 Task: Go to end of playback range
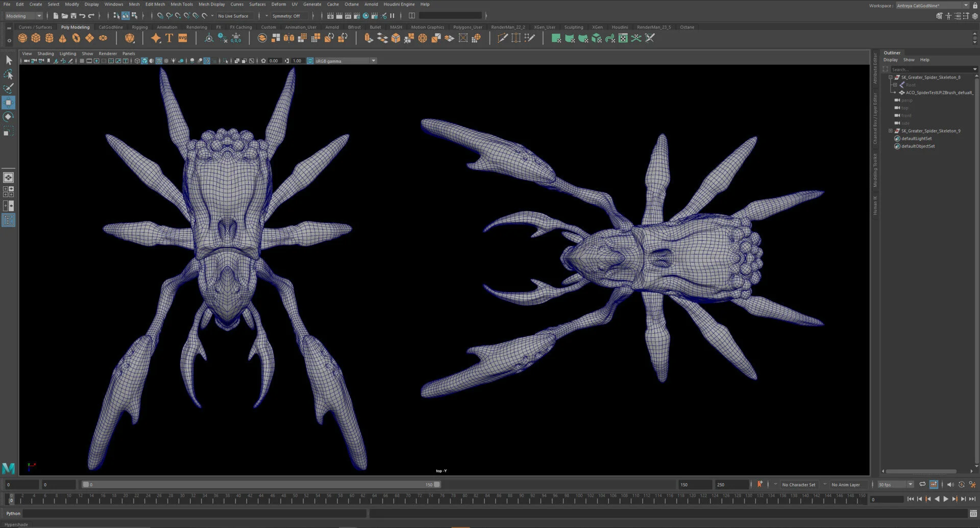point(972,499)
